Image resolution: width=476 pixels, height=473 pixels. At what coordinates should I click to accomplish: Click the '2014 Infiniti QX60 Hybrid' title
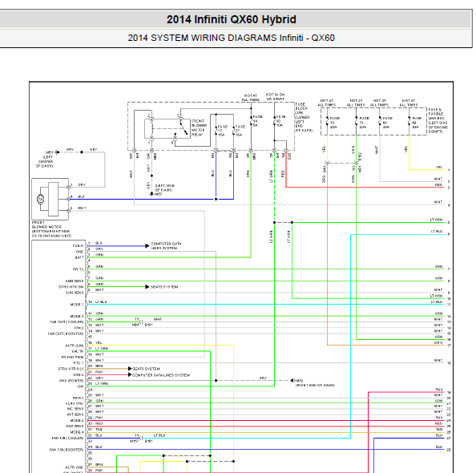click(x=231, y=19)
